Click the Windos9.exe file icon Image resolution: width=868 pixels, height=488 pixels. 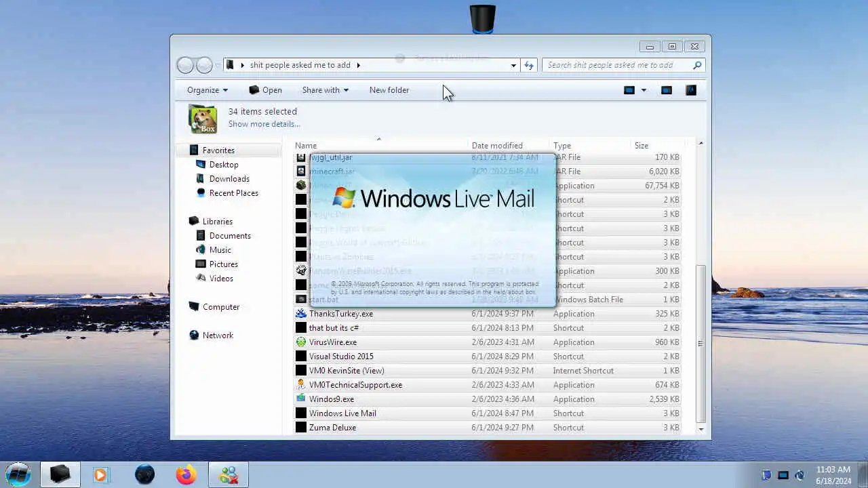coord(301,399)
